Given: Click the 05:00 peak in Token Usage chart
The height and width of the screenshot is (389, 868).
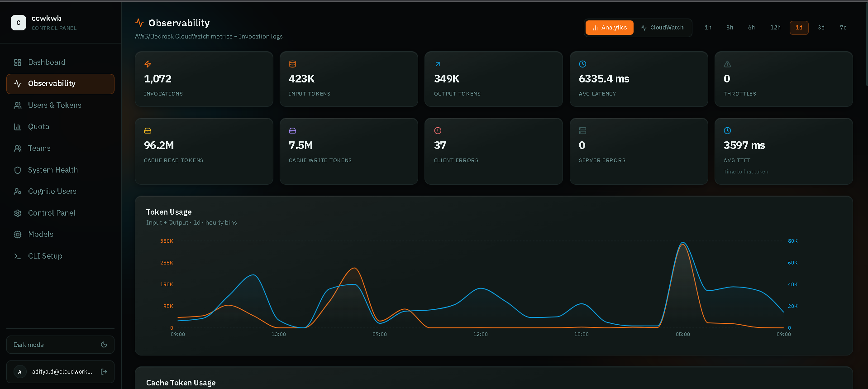Looking at the screenshot, I should point(682,243).
